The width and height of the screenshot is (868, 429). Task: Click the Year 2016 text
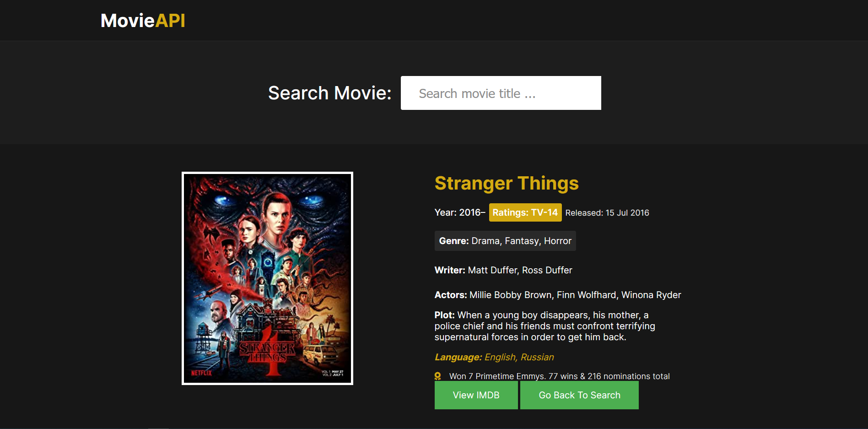click(459, 212)
